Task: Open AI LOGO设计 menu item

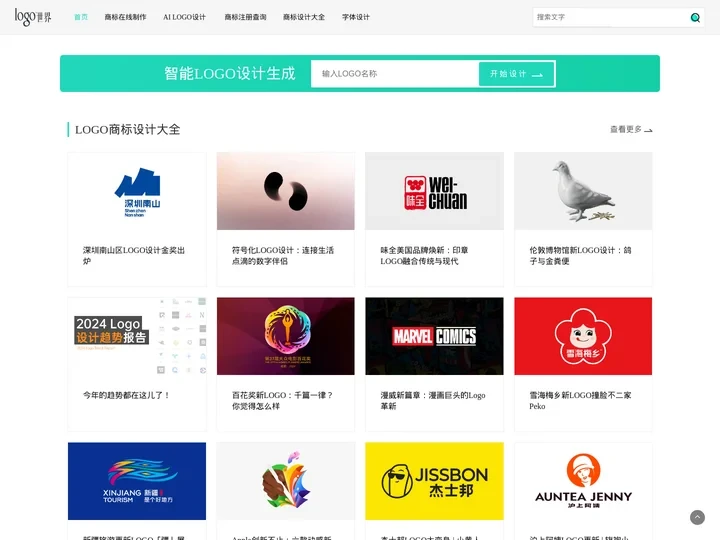Action: click(185, 17)
